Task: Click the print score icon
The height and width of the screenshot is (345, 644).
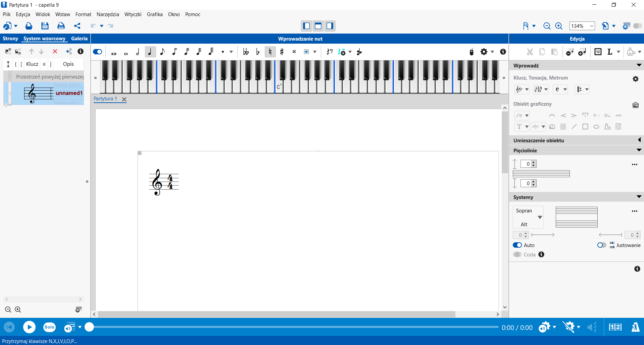Action: tap(61, 26)
